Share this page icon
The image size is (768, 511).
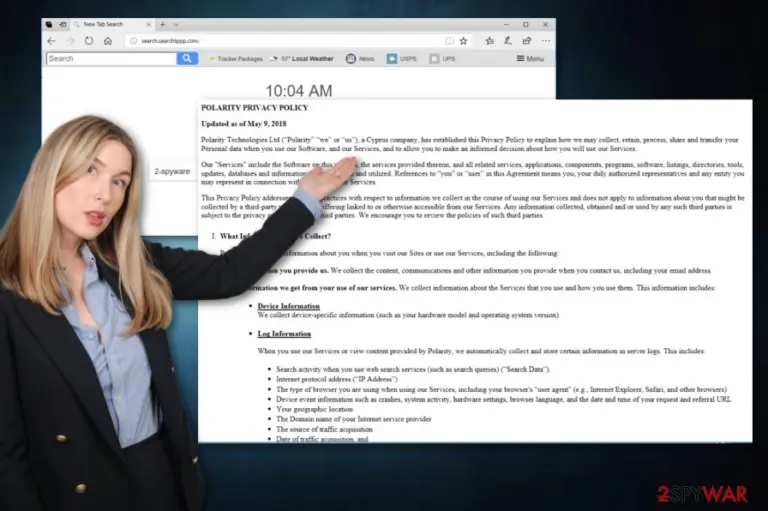[527, 41]
